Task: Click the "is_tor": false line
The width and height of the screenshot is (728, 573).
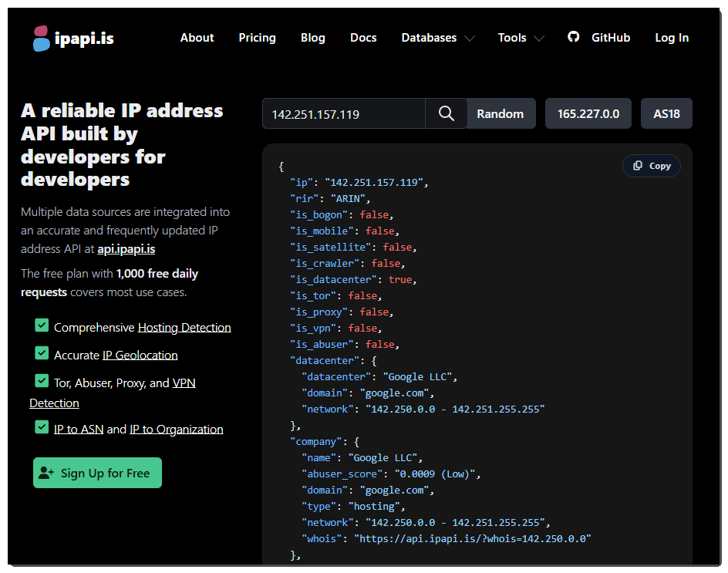Action: 335,296
